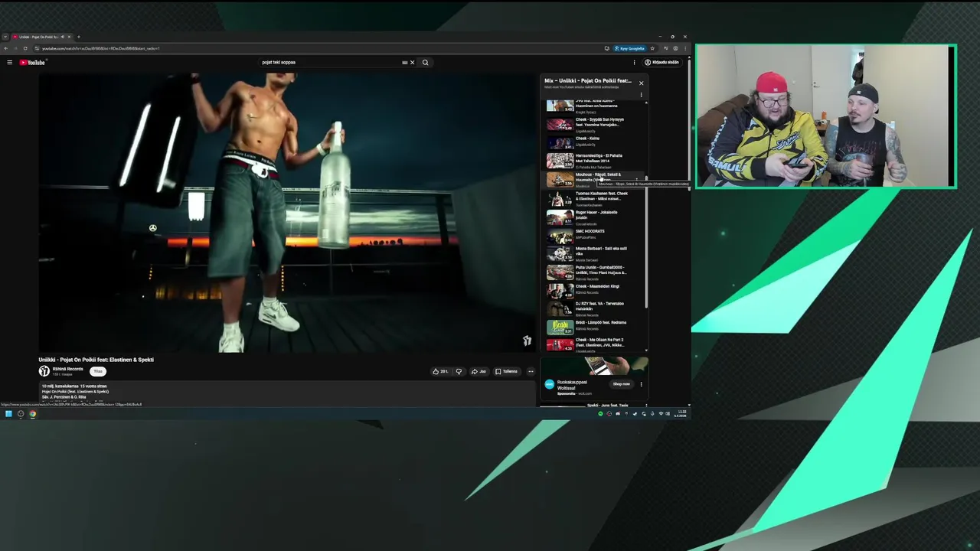Click the Rähinä Records watermark on video
980x551 pixels.
(527, 341)
